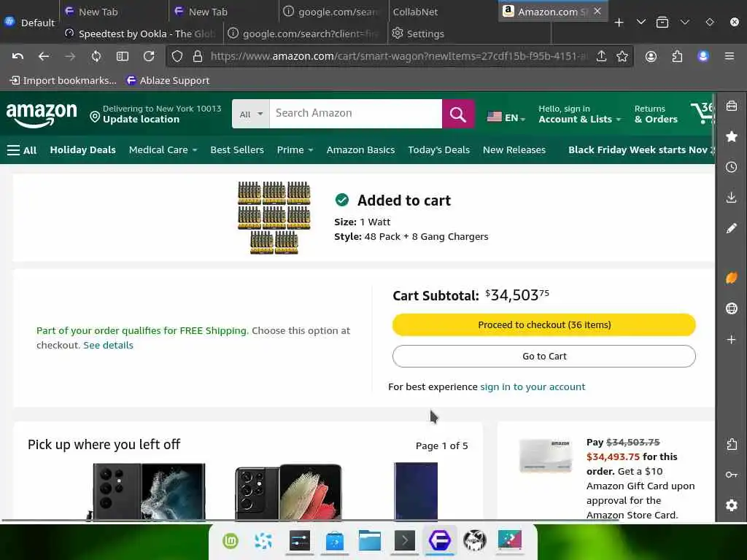Switch to Speedtest by Ookla tab
The width and height of the screenshot is (747, 560).
click(x=141, y=34)
